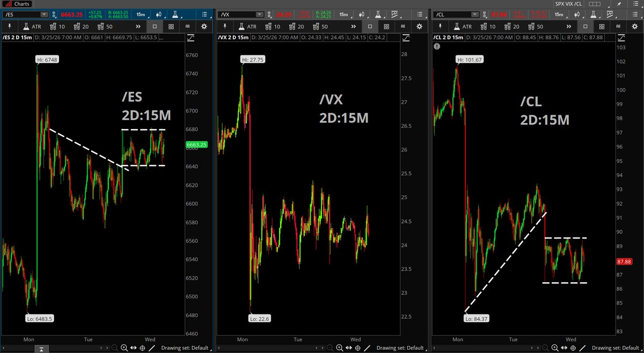Image resolution: width=644 pixels, height=353 pixels.
Task: Open the patterns icon in /CL header
Action: (x=610, y=14)
